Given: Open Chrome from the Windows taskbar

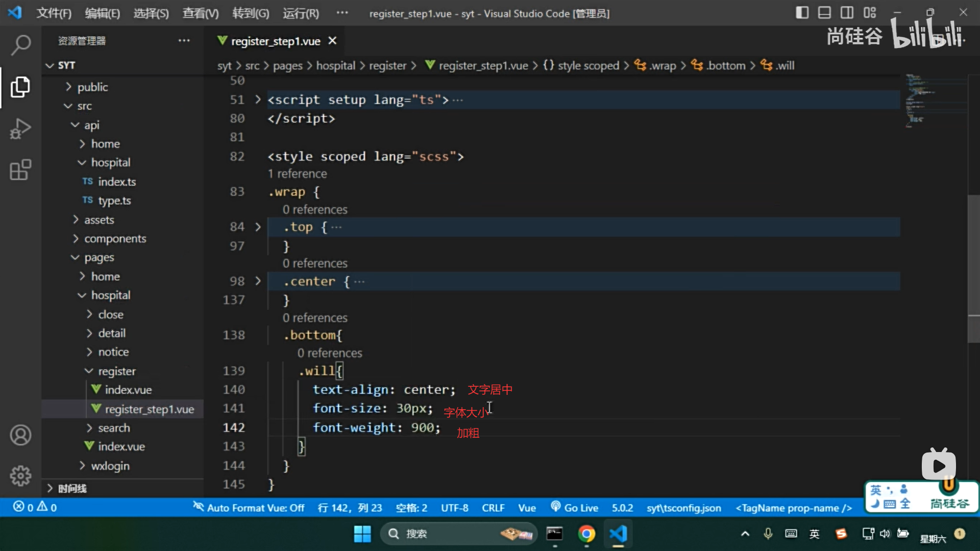Looking at the screenshot, I should coord(586,534).
